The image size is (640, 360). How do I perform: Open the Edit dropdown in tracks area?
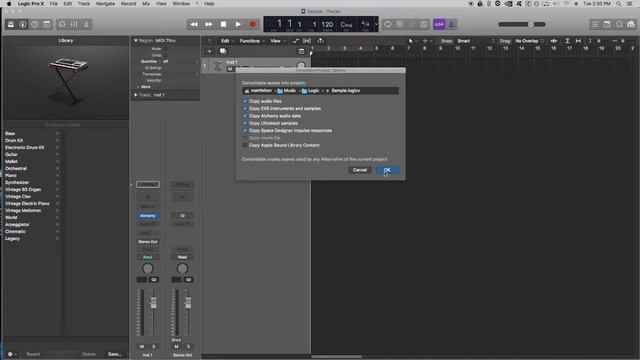pos(227,41)
